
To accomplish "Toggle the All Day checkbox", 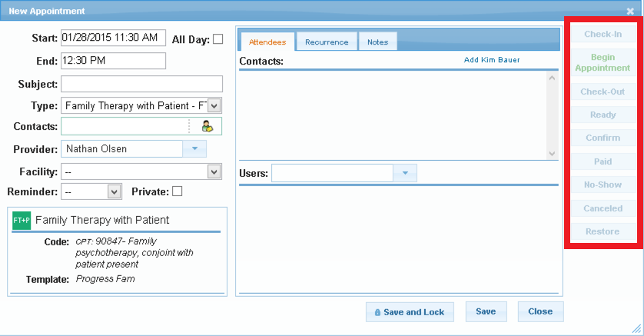I will (x=218, y=39).
